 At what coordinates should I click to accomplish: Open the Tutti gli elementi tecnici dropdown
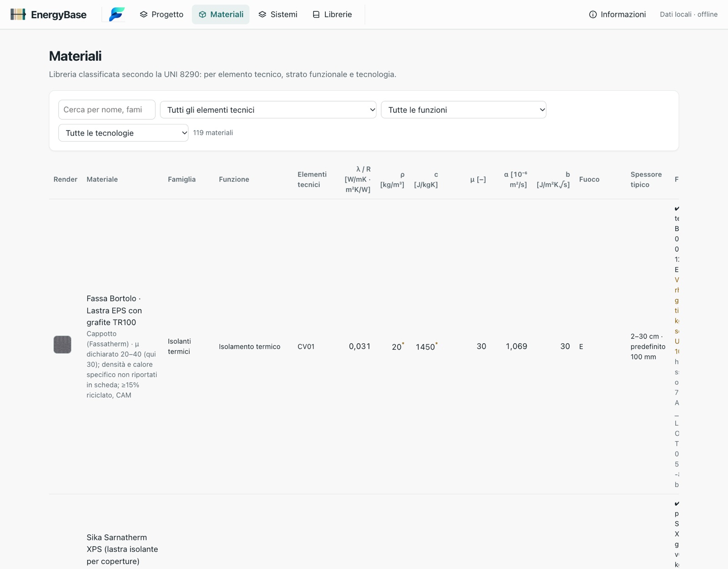click(268, 110)
